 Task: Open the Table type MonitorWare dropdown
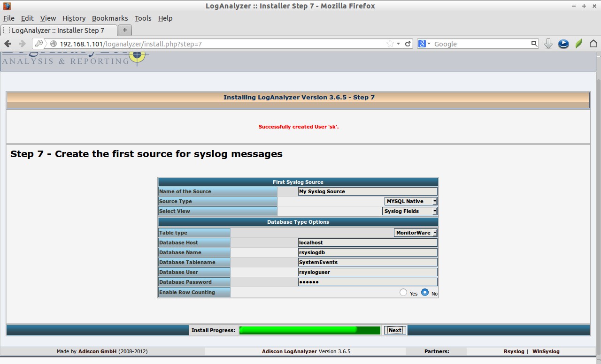click(x=416, y=233)
